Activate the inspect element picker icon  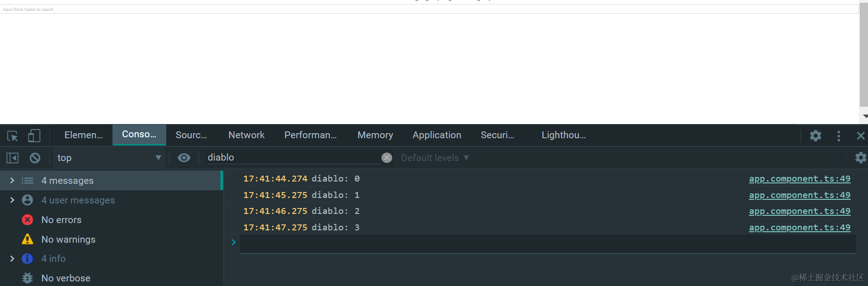coord(12,135)
